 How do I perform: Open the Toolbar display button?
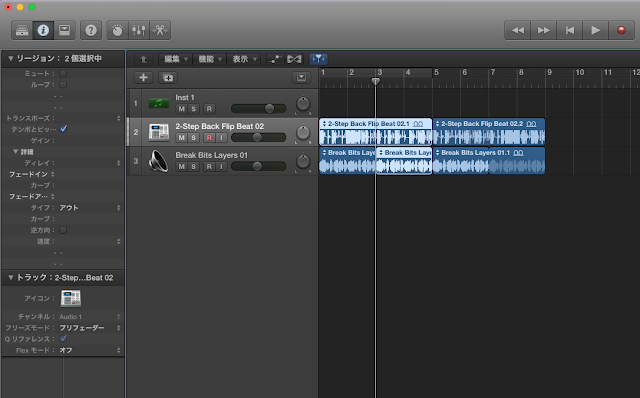[x=64, y=30]
